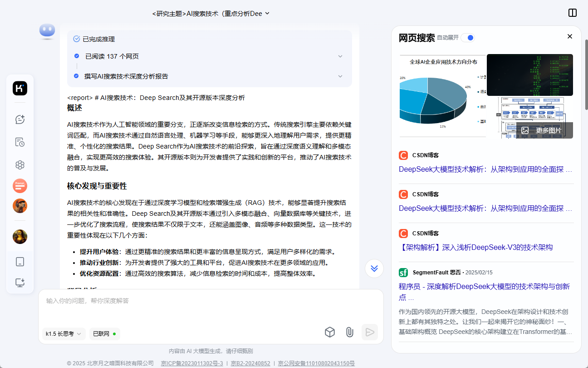Click the cube icon in the input box
Viewport: 588px width, 368px height.
click(x=330, y=333)
